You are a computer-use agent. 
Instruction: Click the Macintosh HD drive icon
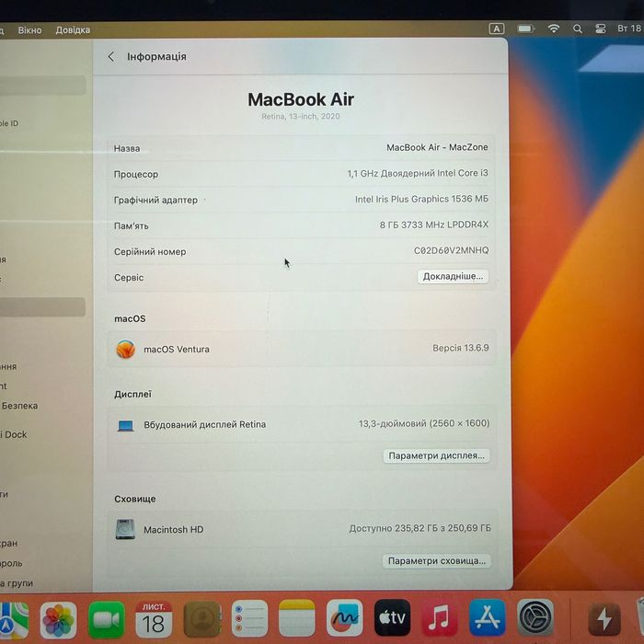(x=125, y=529)
